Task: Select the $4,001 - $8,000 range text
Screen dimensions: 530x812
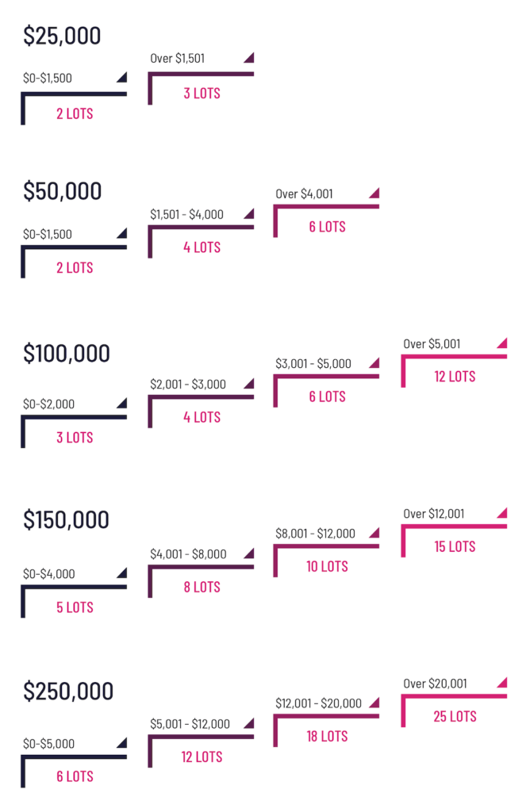Action: tap(188, 554)
